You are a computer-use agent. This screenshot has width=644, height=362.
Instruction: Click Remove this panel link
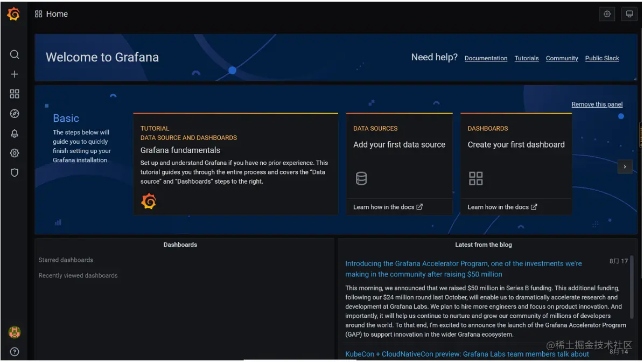pyautogui.click(x=597, y=105)
